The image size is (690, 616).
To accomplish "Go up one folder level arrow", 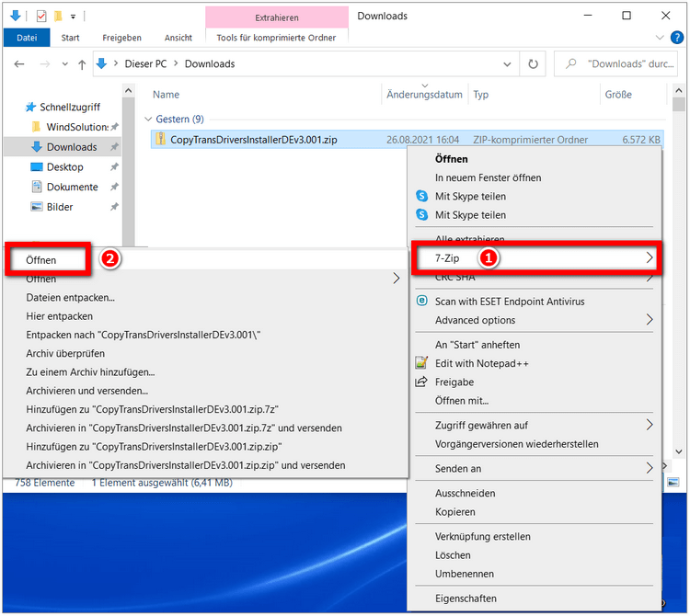I will pos(82,64).
